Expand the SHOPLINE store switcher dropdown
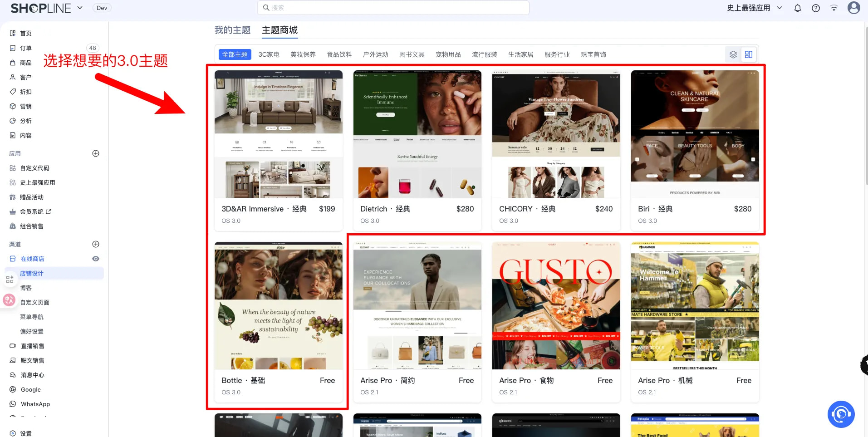868x437 pixels. pyautogui.click(x=80, y=8)
